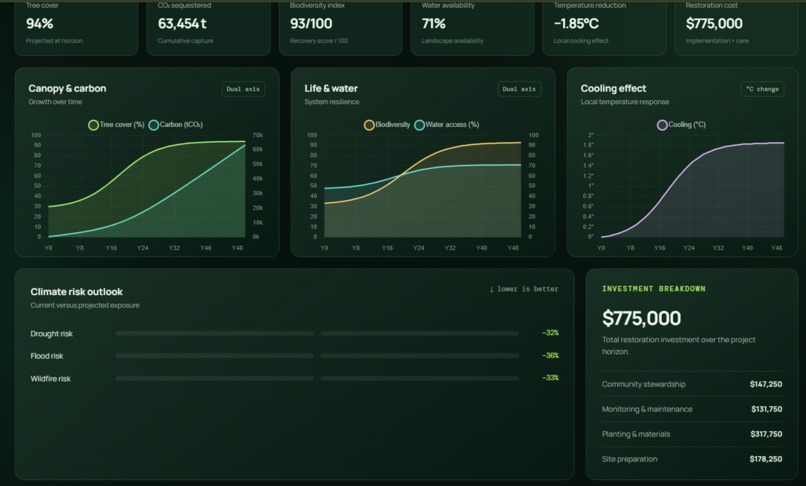The image size is (806, 486).
Task: Select the Site preparation row label
Action: [x=629, y=459]
